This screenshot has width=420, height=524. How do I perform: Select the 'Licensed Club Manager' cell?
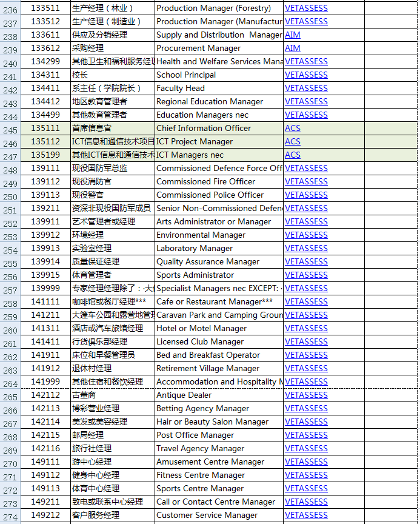[219, 341]
